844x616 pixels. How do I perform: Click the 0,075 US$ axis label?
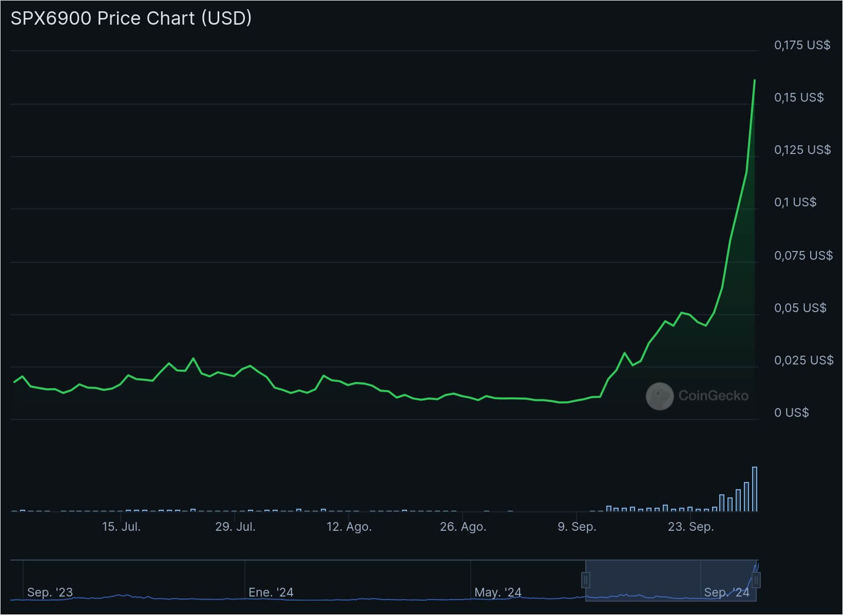coord(803,256)
